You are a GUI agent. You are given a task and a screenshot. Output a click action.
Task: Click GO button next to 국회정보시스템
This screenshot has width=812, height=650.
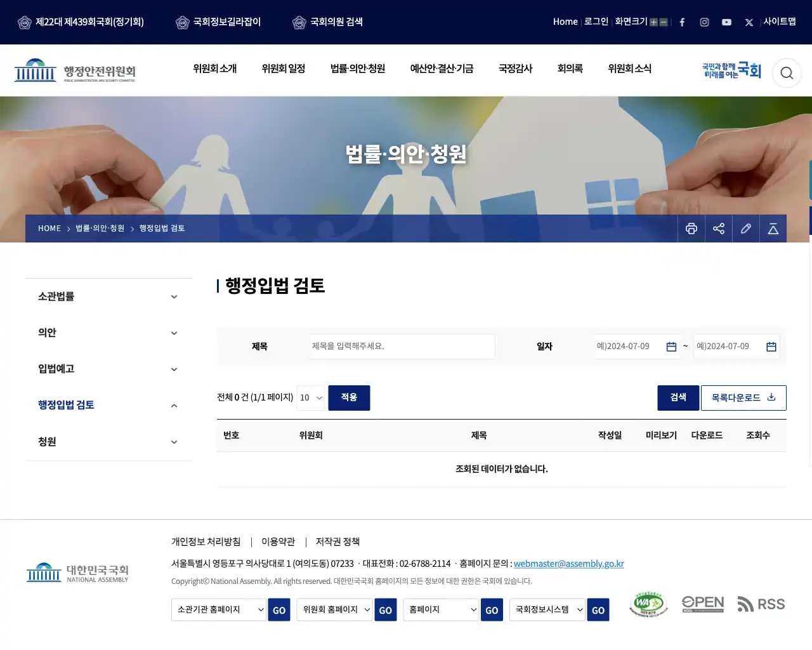[x=598, y=610]
